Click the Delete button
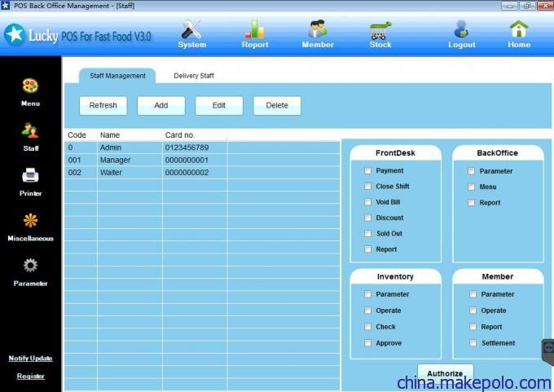The height and width of the screenshot is (392, 554). coord(277,105)
